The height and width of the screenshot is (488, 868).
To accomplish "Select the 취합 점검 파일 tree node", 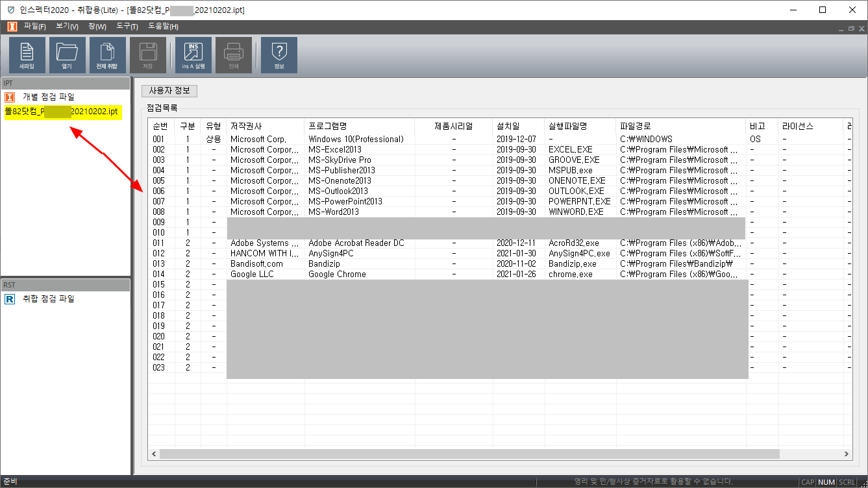I will (x=49, y=299).
